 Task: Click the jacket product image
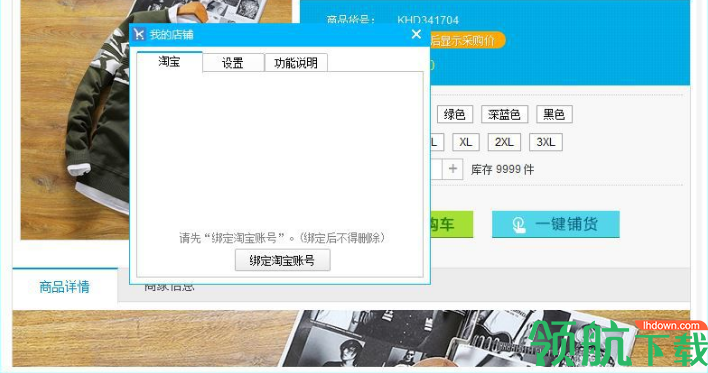point(75,120)
